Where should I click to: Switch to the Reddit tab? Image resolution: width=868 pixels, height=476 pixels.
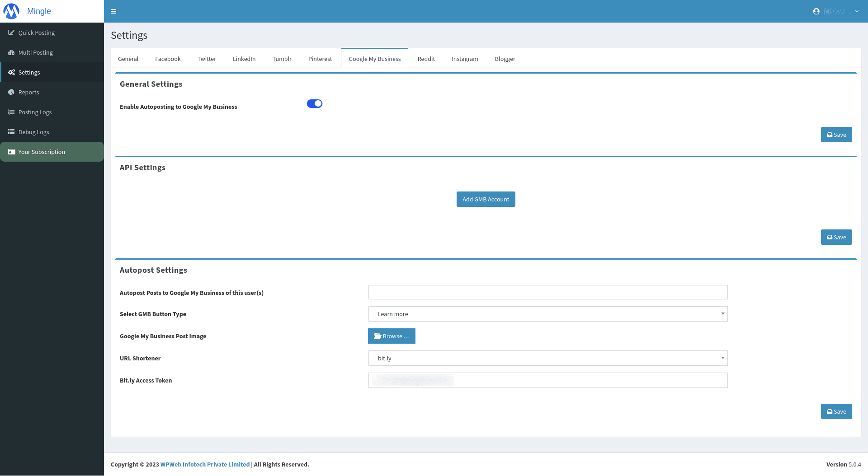[426, 59]
